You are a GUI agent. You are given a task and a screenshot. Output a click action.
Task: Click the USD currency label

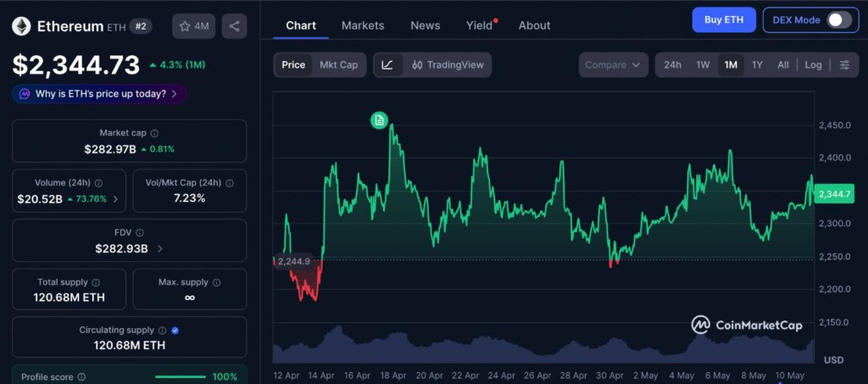pyautogui.click(x=834, y=360)
